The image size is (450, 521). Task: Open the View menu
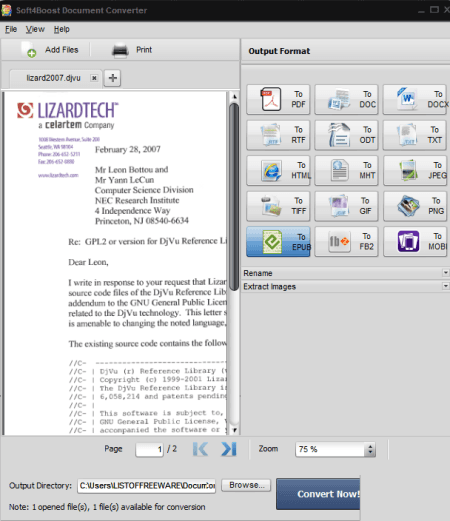click(x=35, y=29)
